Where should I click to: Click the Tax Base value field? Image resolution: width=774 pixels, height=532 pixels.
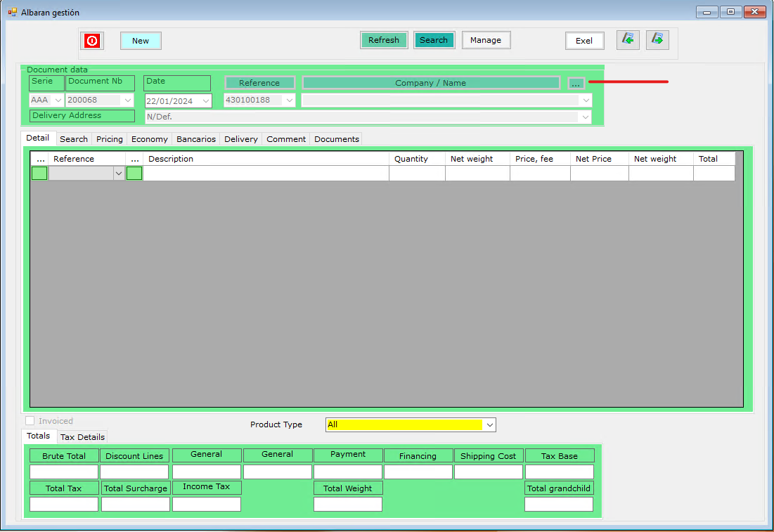[x=560, y=472]
